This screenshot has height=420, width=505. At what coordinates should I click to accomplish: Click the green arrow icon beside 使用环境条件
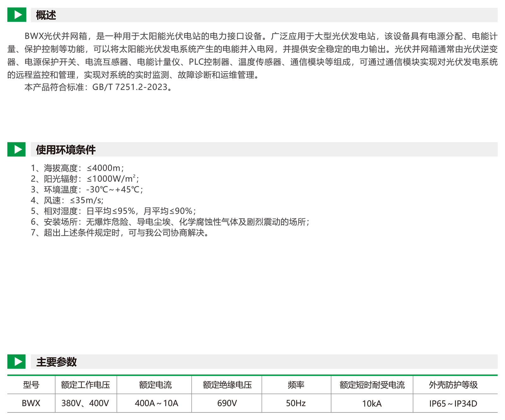17,149
